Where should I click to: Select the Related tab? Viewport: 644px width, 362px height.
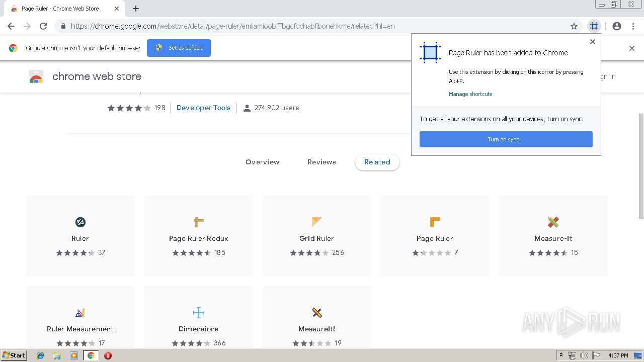pos(377,162)
